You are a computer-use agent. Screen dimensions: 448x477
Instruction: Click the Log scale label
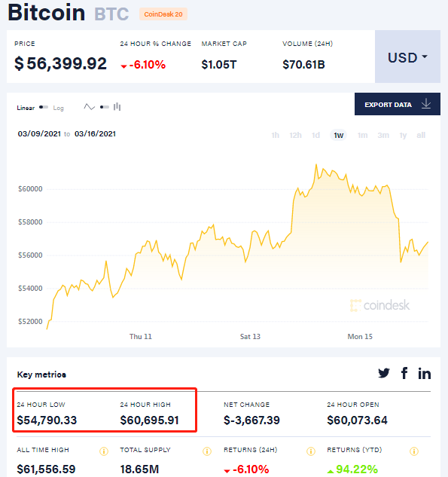click(x=59, y=108)
